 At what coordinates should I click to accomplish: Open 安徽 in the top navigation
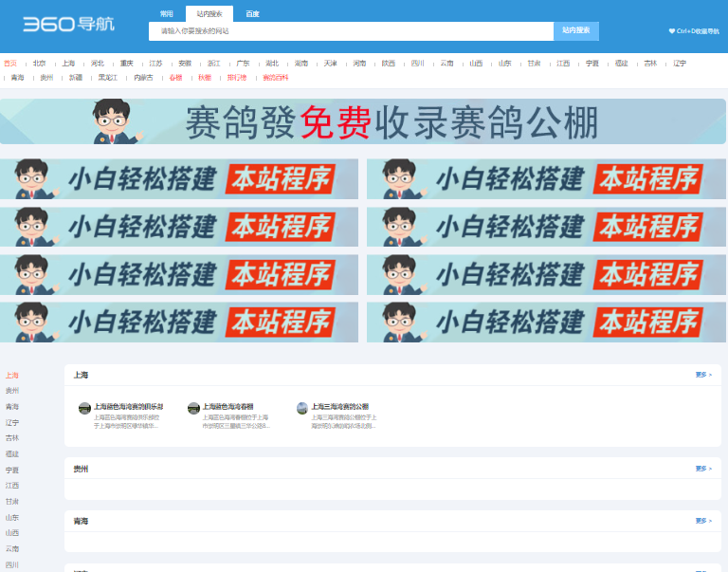click(x=185, y=64)
